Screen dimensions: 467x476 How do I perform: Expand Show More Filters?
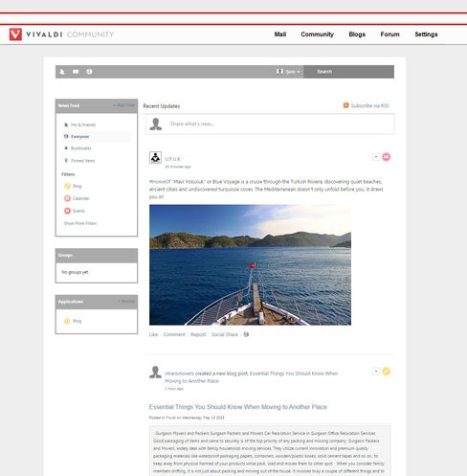[80, 223]
